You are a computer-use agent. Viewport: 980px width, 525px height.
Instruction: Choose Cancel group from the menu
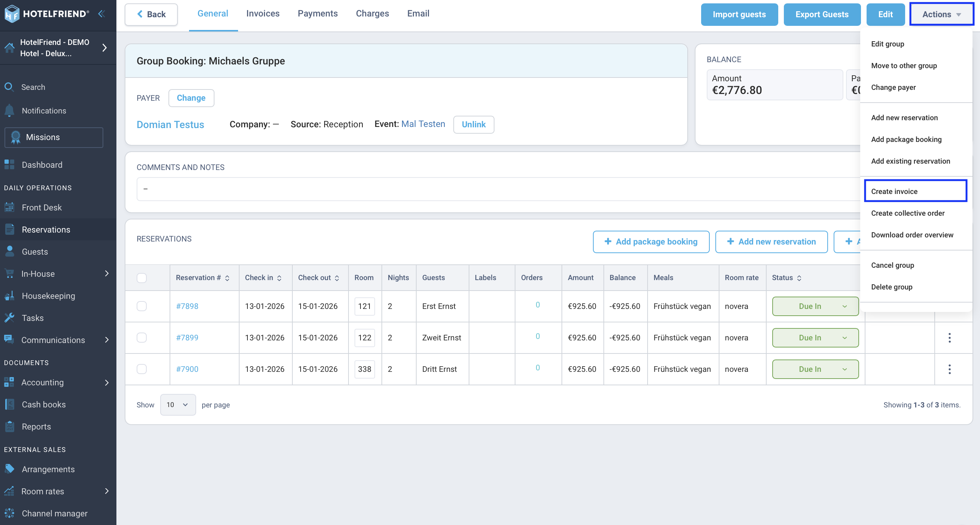892,265
